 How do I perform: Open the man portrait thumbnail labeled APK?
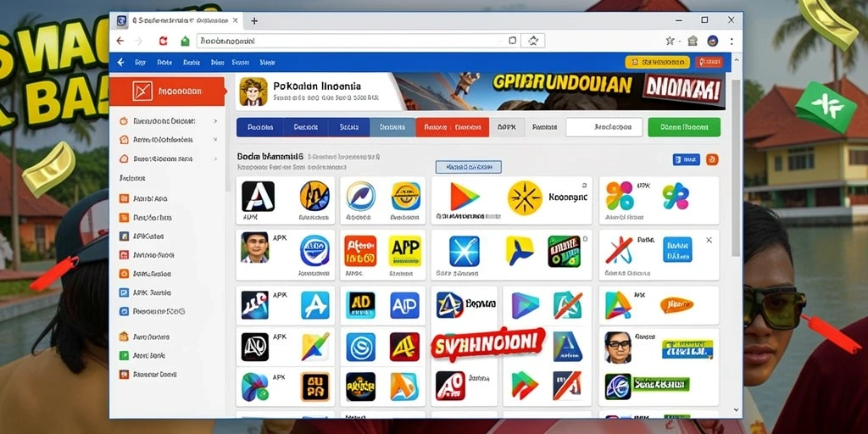click(254, 248)
